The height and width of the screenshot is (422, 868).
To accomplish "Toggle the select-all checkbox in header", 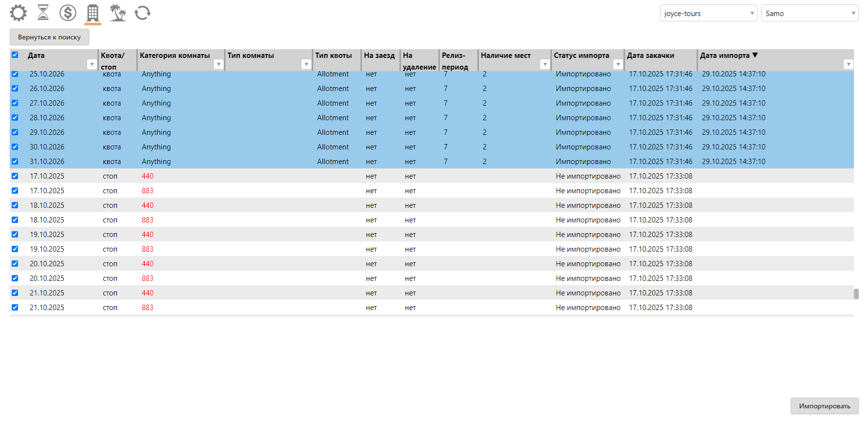I will pos(15,55).
